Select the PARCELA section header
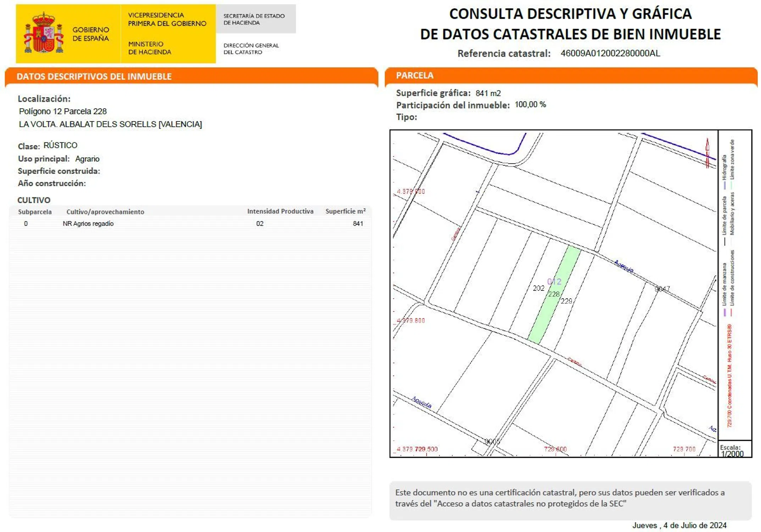The image size is (761, 532). tap(415, 76)
